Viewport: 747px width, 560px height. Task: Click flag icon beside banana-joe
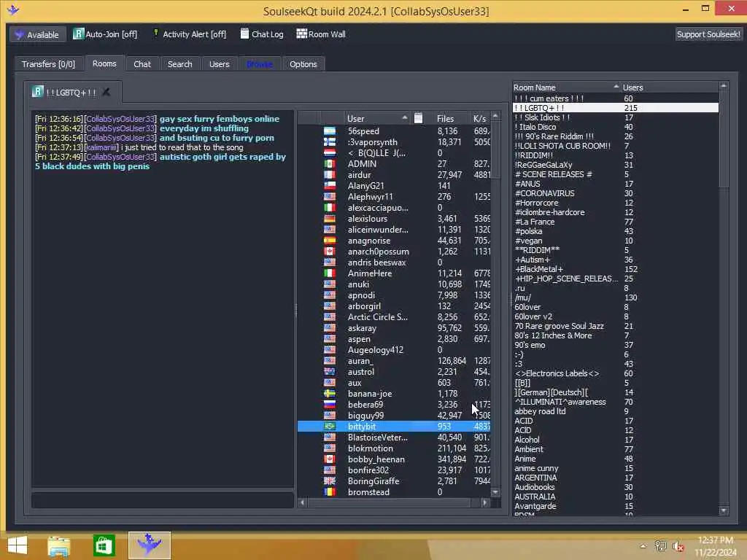(x=330, y=394)
